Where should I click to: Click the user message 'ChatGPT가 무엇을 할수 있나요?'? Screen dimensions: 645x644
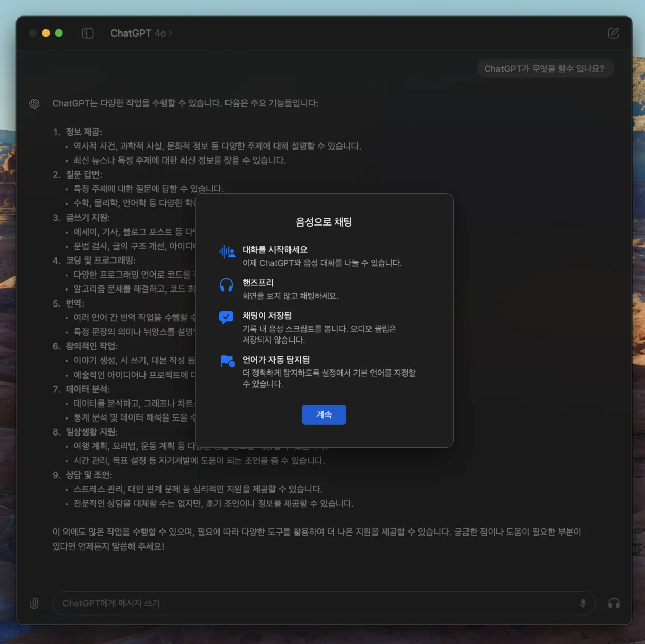tap(545, 69)
